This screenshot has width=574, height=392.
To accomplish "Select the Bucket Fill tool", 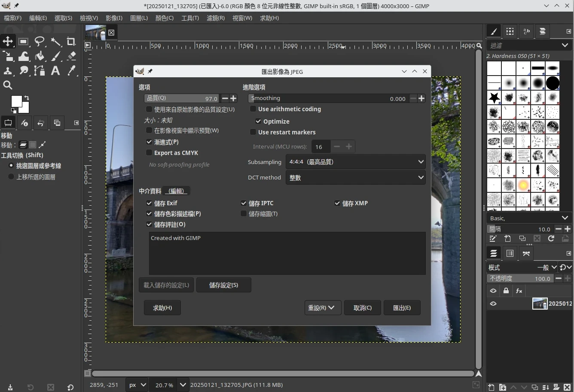I will click(40, 56).
